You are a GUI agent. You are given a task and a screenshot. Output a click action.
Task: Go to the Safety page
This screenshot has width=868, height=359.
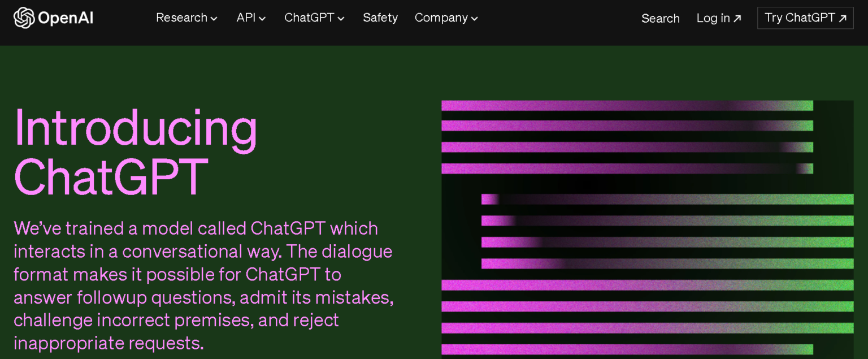pos(380,18)
